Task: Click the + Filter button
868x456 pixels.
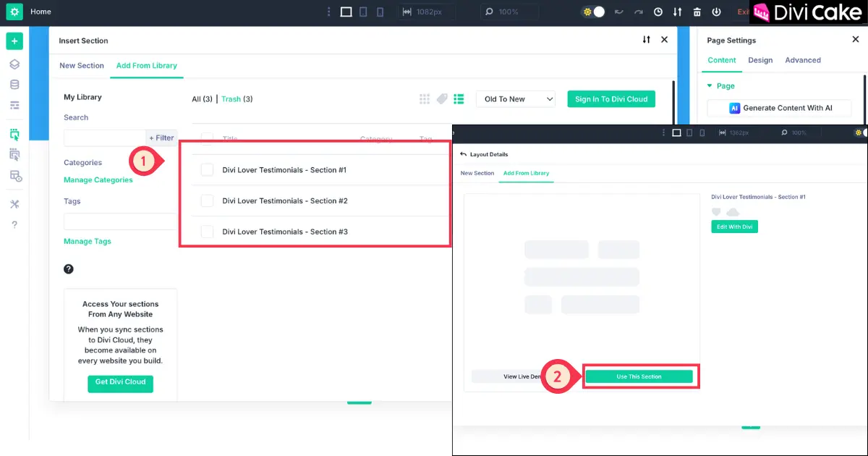Action: (161, 138)
